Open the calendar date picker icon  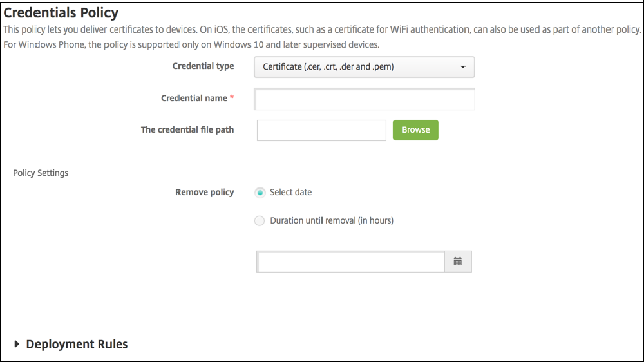coord(458,262)
